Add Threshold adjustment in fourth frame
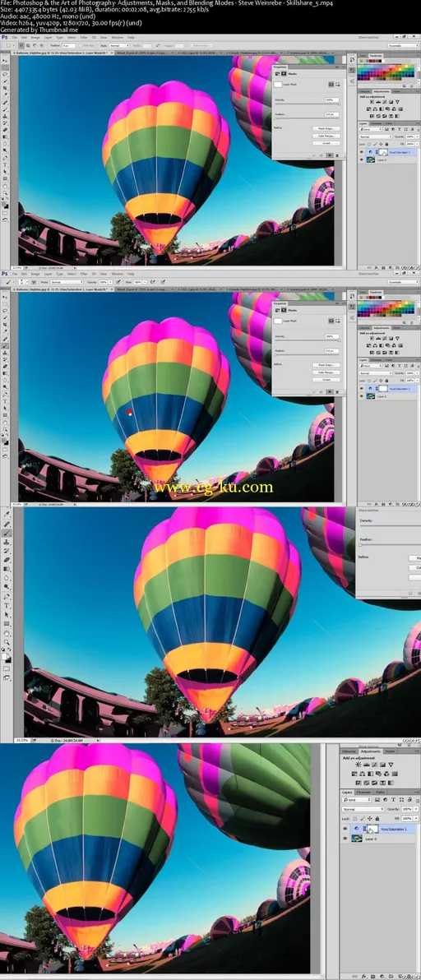 (375, 784)
